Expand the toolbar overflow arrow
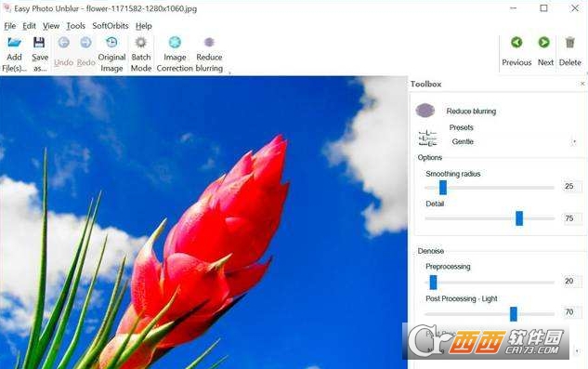The width and height of the screenshot is (588, 369). pyautogui.click(x=229, y=72)
